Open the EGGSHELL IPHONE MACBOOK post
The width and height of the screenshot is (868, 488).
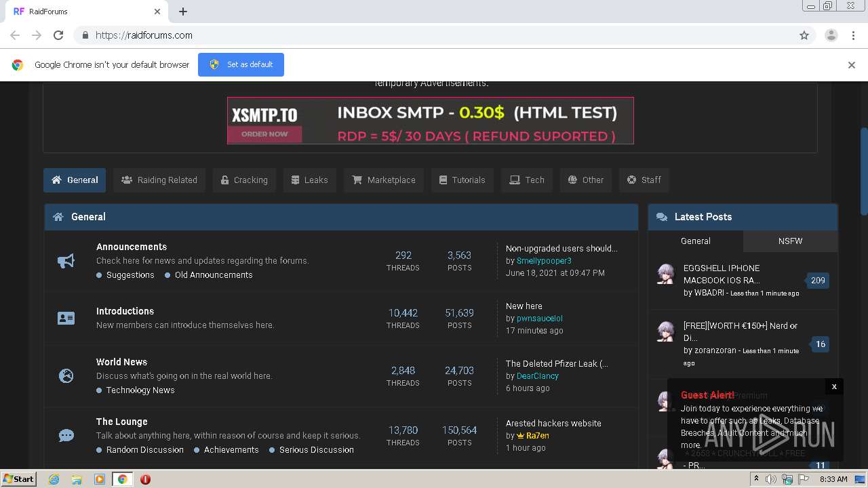[x=722, y=274]
